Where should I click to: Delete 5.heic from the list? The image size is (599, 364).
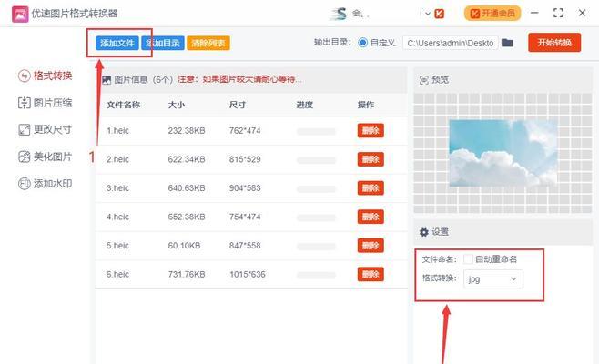pos(371,245)
